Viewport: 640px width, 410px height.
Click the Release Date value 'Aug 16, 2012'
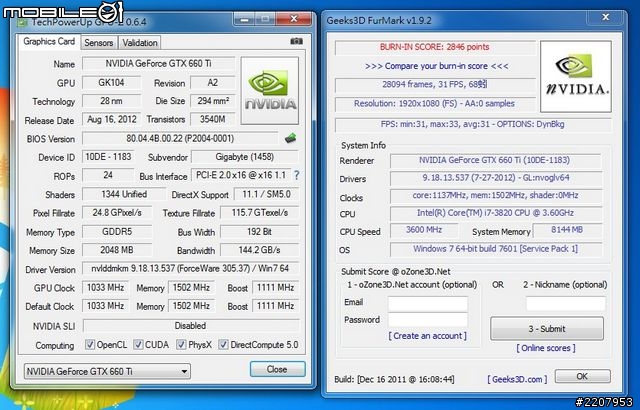point(111,119)
